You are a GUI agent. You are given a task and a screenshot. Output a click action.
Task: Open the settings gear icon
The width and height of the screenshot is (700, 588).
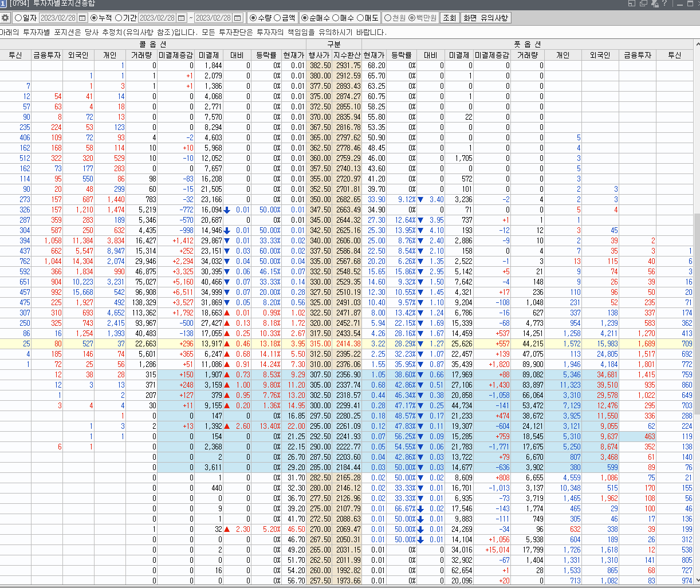(5, 18)
